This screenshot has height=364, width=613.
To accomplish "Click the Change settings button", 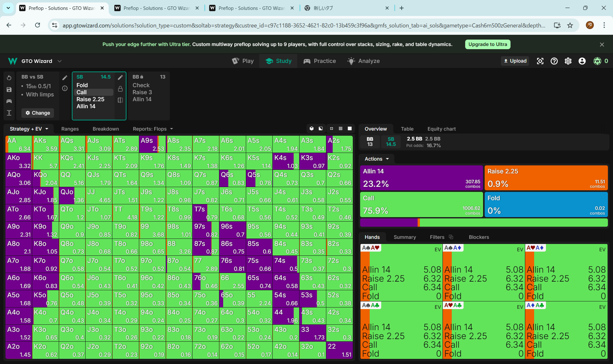I will point(38,113).
